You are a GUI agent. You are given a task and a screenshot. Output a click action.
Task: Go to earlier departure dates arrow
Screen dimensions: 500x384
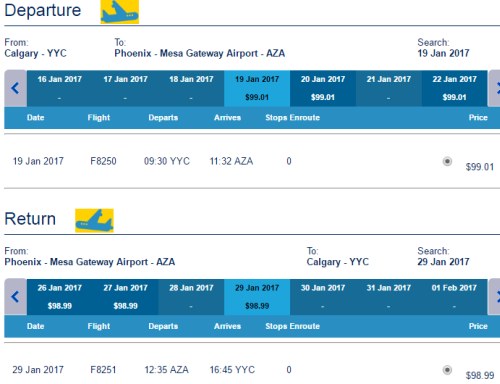coord(15,88)
